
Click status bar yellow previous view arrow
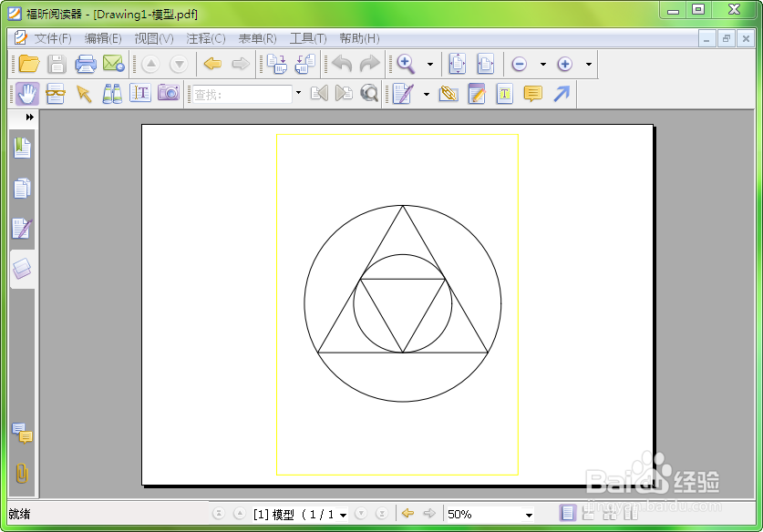407,513
